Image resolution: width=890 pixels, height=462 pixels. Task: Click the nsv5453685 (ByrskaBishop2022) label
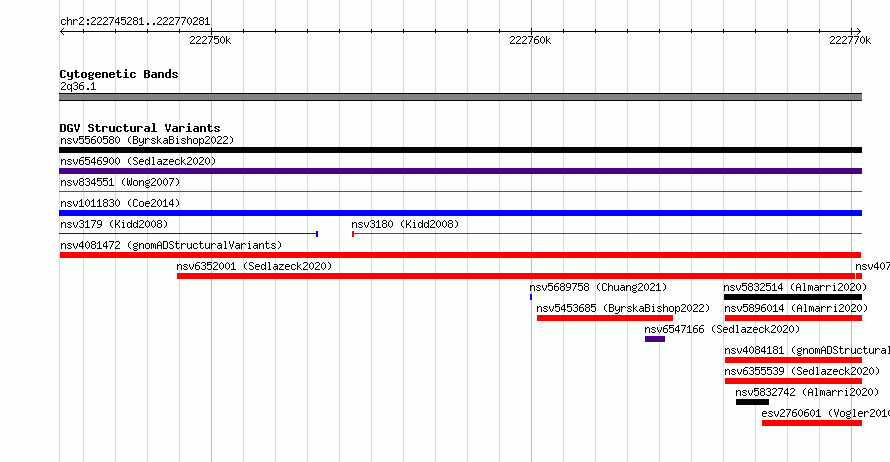click(x=623, y=308)
